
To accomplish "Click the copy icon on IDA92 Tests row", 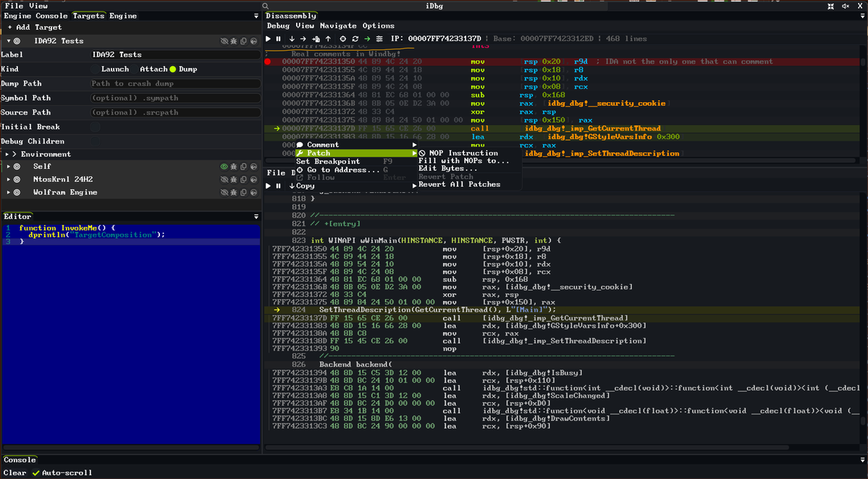I will pyautogui.click(x=243, y=41).
